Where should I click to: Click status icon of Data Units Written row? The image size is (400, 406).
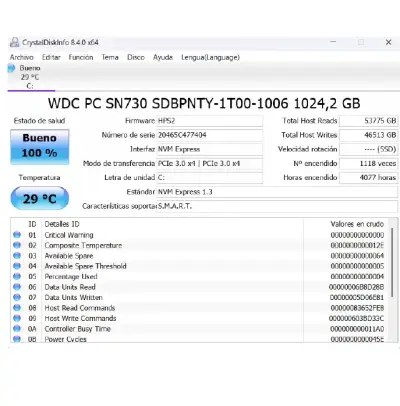pyautogui.click(x=17, y=297)
